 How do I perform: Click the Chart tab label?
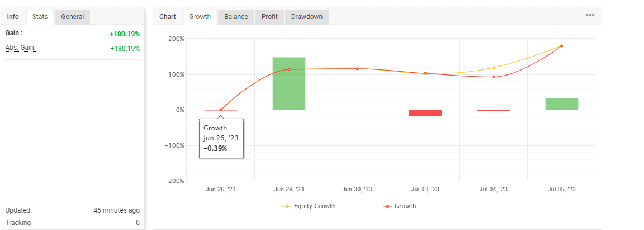coord(168,17)
